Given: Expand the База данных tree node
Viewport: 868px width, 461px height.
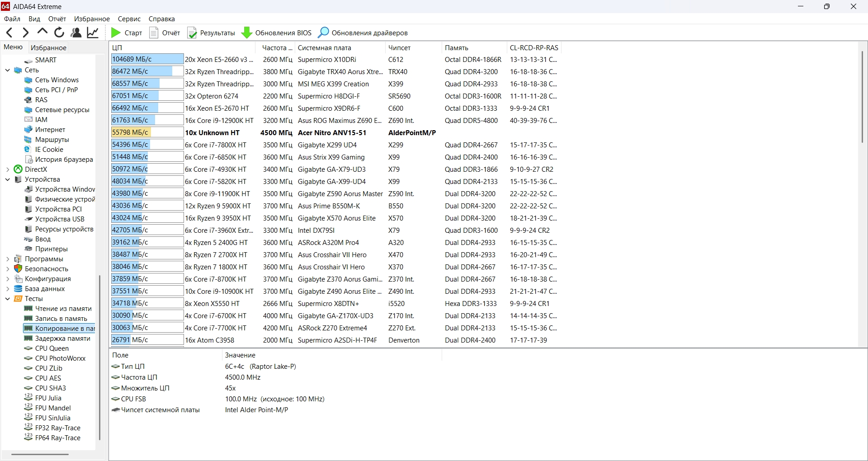Looking at the screenshot, I should (8, 289).
